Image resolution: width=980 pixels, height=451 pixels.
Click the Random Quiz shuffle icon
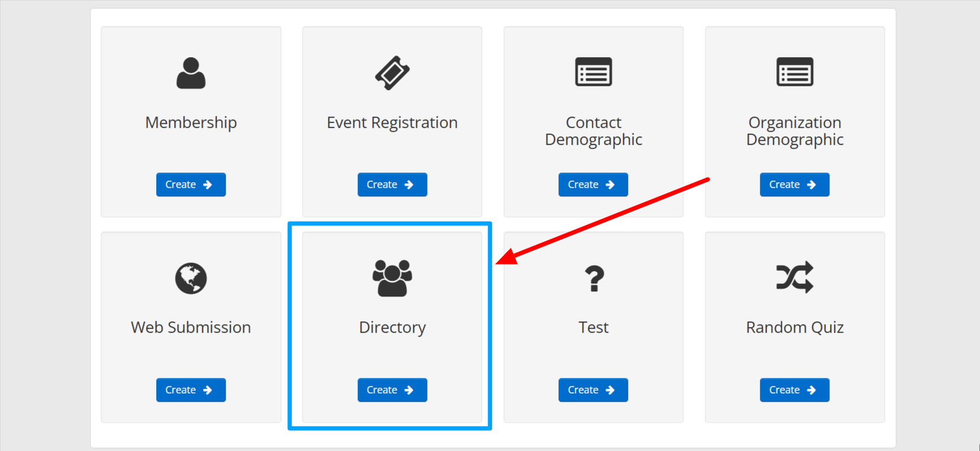(x=794, y=277)
